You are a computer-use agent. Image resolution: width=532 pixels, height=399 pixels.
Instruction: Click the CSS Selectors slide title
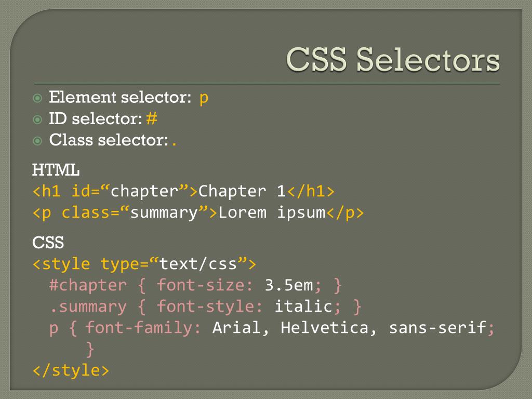coord(393,59)
